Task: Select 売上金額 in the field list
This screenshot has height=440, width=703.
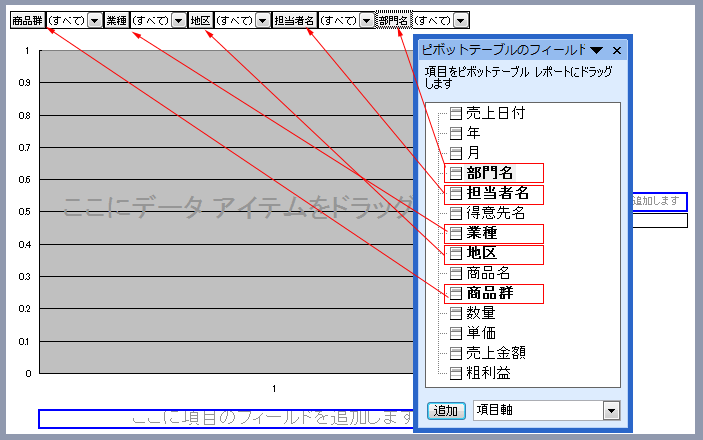Action: (496, 353)
